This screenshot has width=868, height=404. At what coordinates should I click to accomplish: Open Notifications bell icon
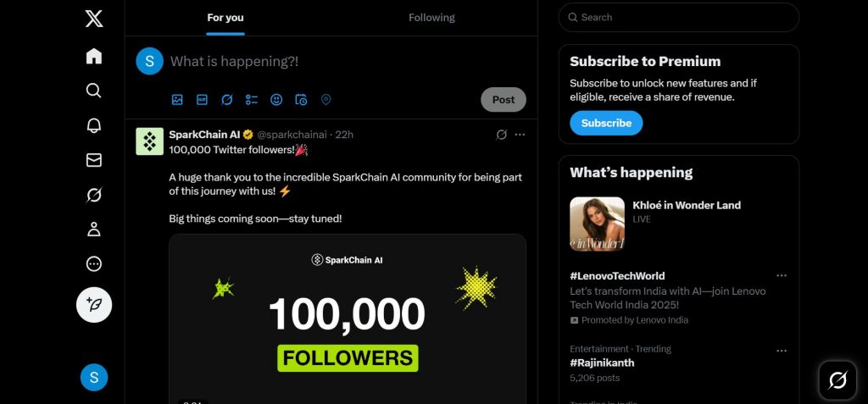tap(94, 125)
